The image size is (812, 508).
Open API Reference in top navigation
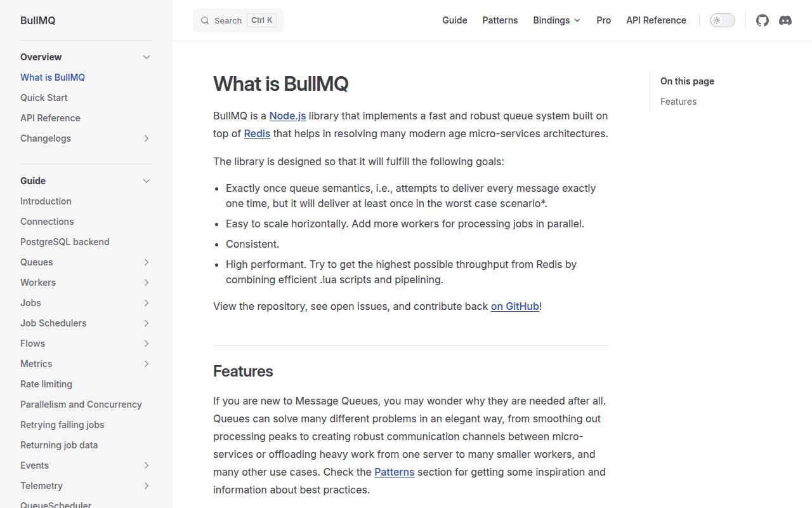[656, 20]
